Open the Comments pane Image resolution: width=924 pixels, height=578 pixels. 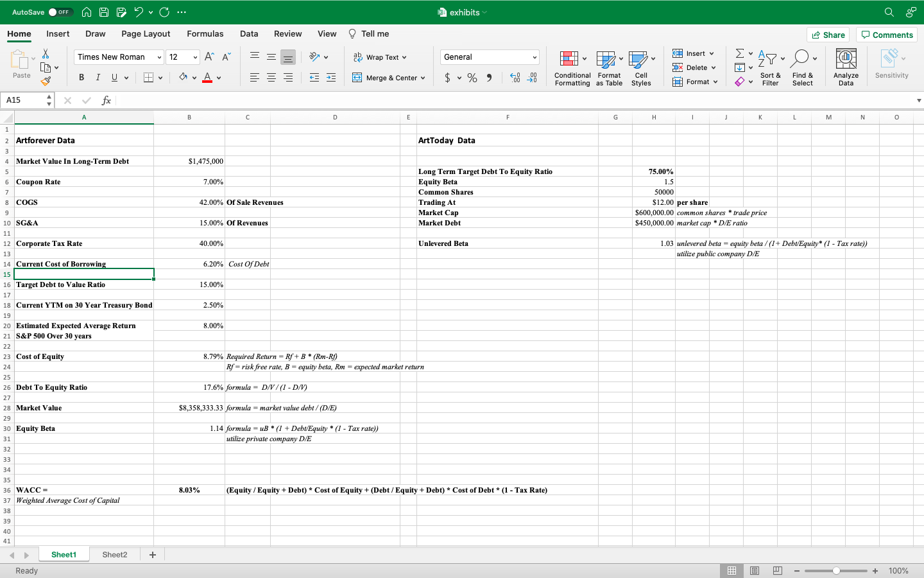coord(887,35)
